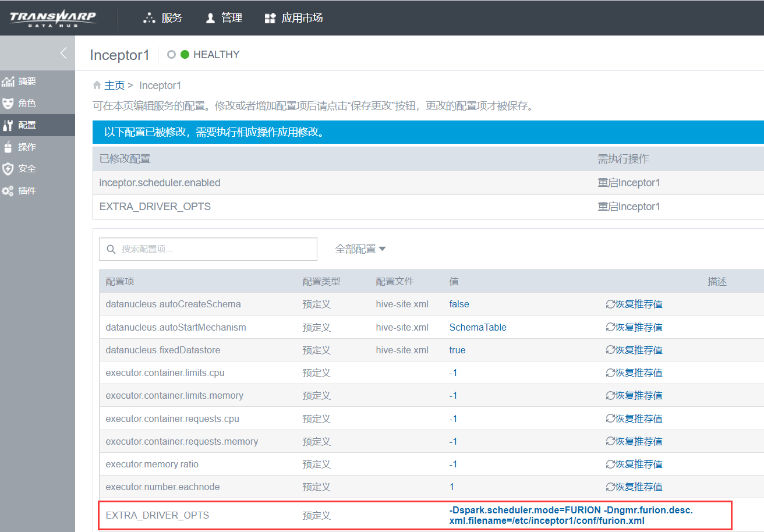Click the 配置文件 column header
764x532 pixels.
(395, 282)
